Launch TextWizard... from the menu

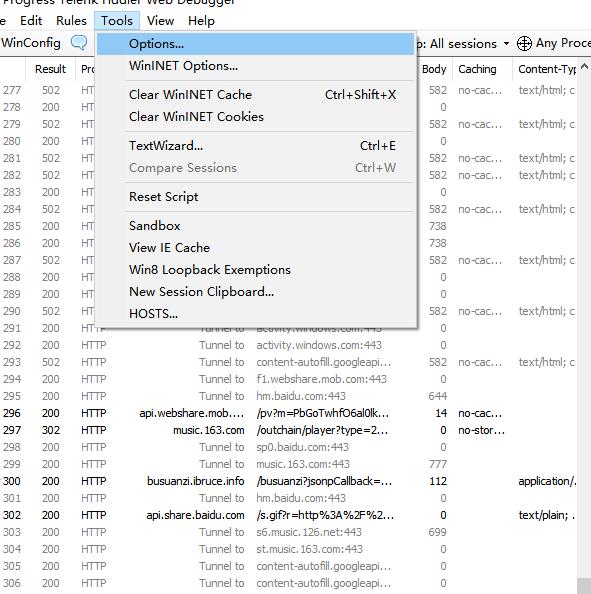point(256,146)
